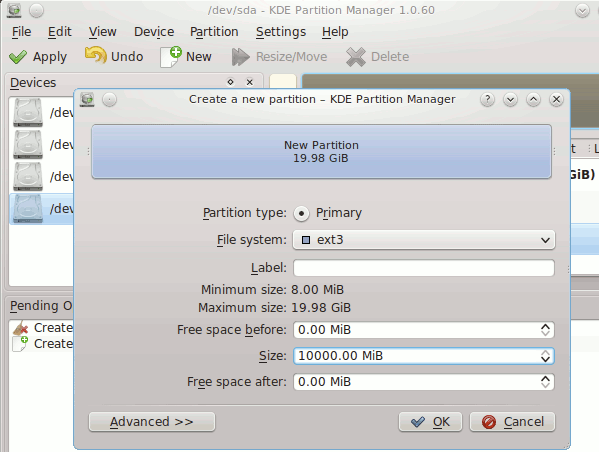Increase Free space after value

pyautogui.click(x=546, y=378)
